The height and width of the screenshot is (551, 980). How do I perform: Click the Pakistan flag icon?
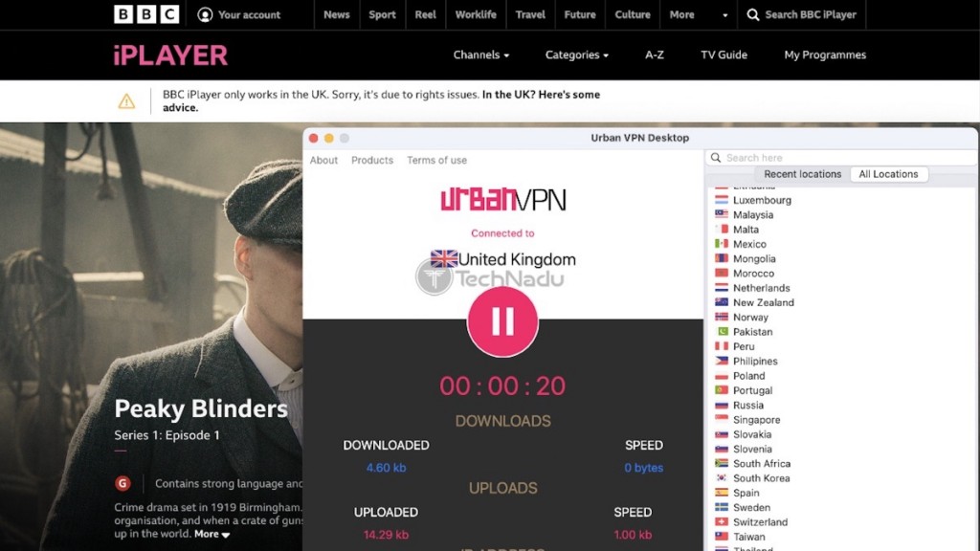click(722, 332)
